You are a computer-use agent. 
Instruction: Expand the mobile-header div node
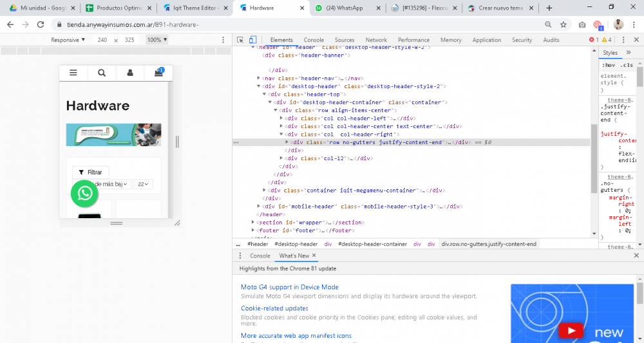click(x=259, y=207)
